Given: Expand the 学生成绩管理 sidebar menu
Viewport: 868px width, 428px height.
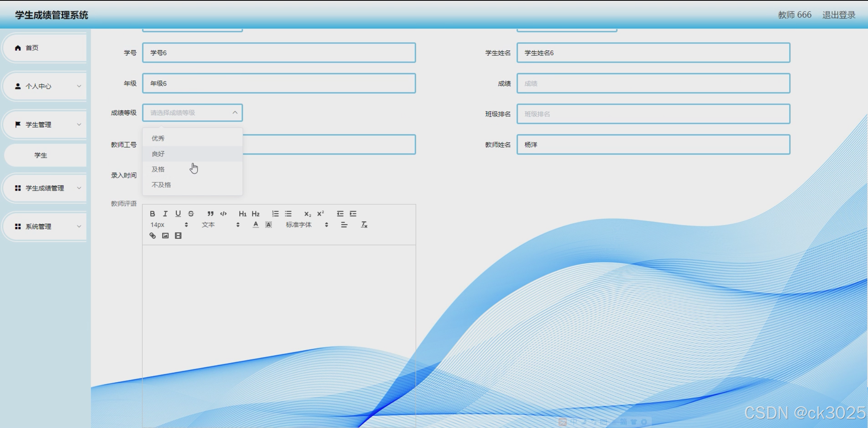Looking at the screenshot, I should 45,188.
